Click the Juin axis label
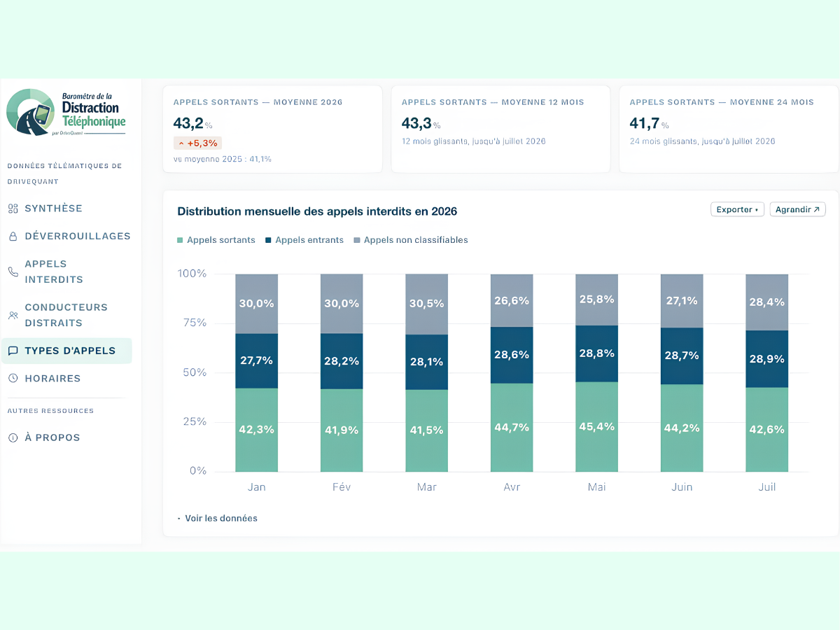840x630 pixels. pyautogui.click(x=682, y=486)
